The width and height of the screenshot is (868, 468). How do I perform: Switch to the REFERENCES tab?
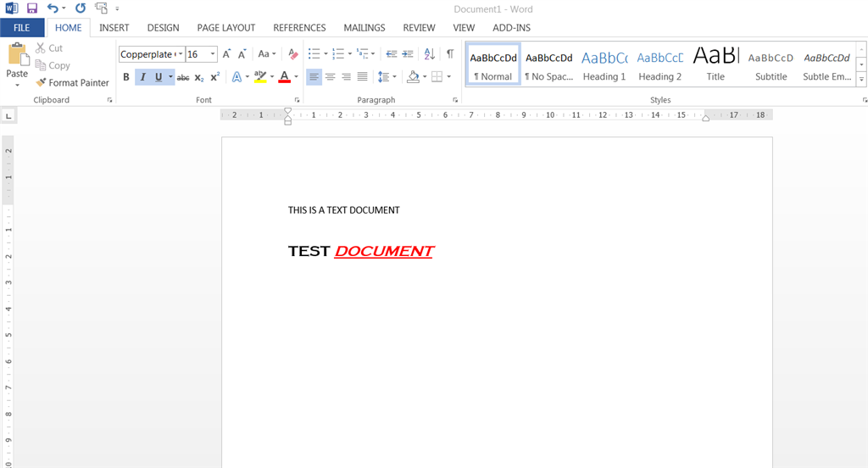[x=299, y=28]
